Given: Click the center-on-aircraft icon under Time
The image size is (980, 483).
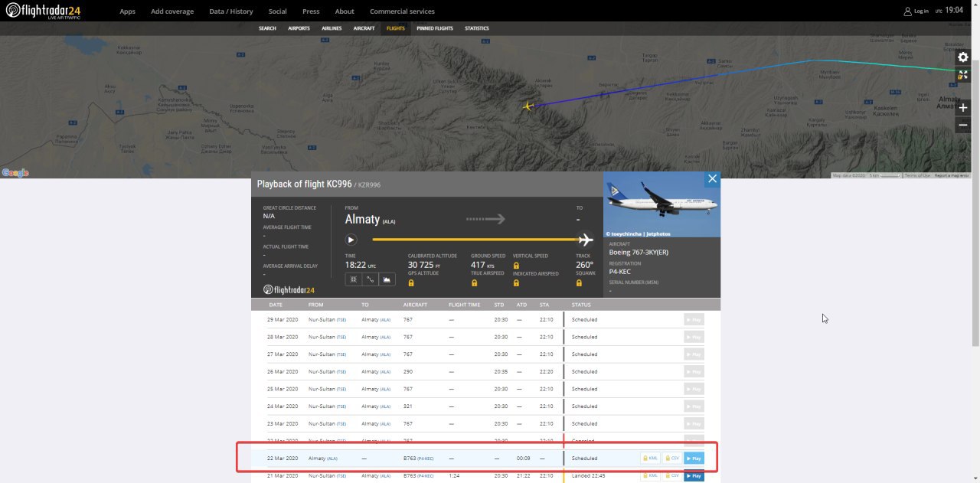Looking at the screenshot, I should click(x=353, y=279).
